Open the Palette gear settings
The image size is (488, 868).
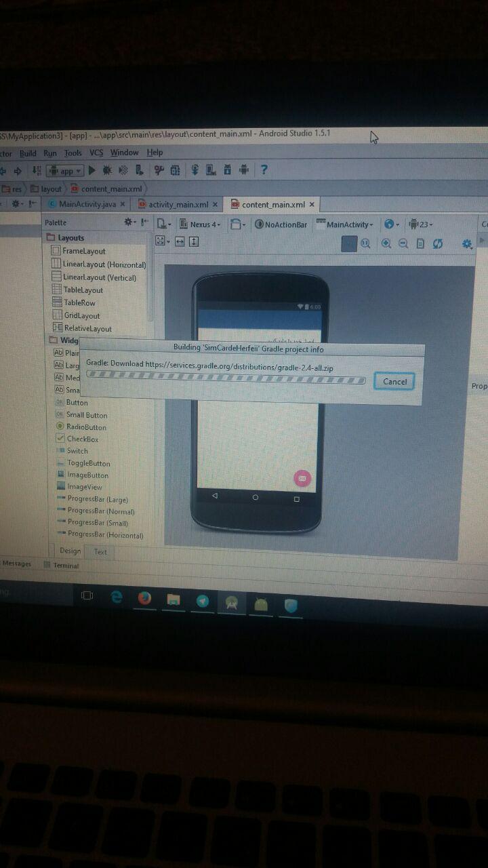click(129, 222)
